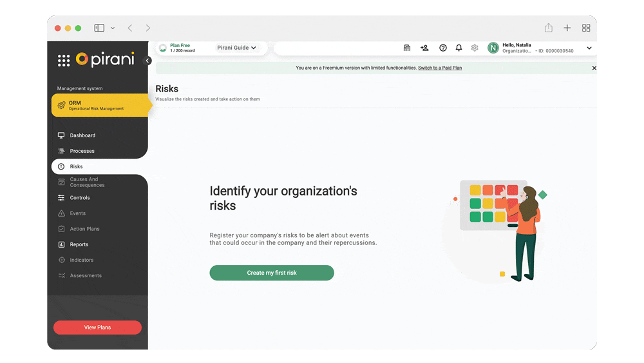Open the settings gear icon
The width and height of the screenshot is (644, 363).
(475, 48)
